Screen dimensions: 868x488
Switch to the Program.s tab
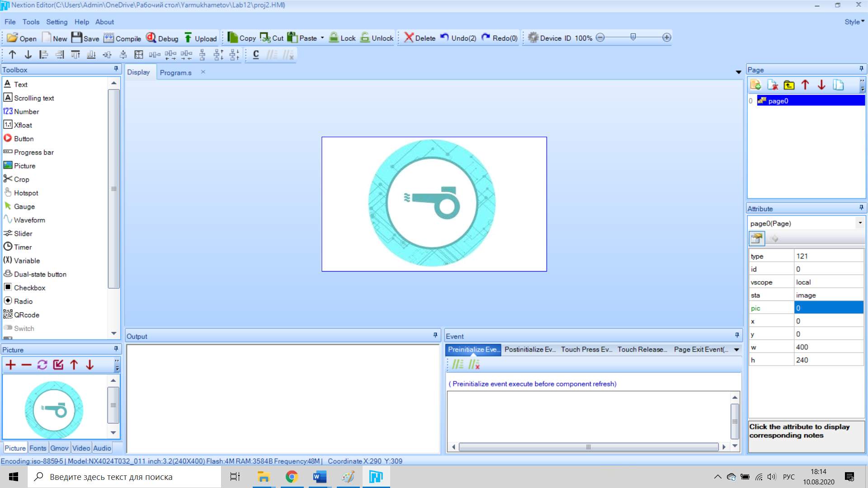tap(175, 72)
